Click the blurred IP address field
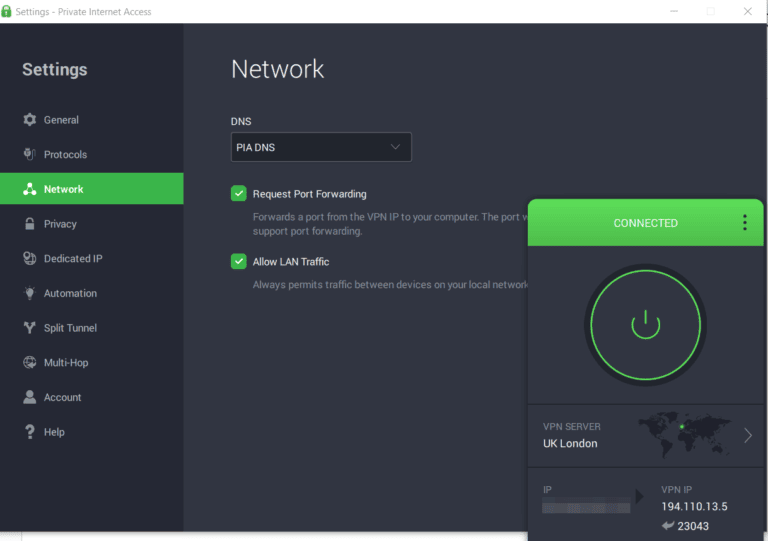Viewport: 768px width, 541px height. click(x=586, y=506)
